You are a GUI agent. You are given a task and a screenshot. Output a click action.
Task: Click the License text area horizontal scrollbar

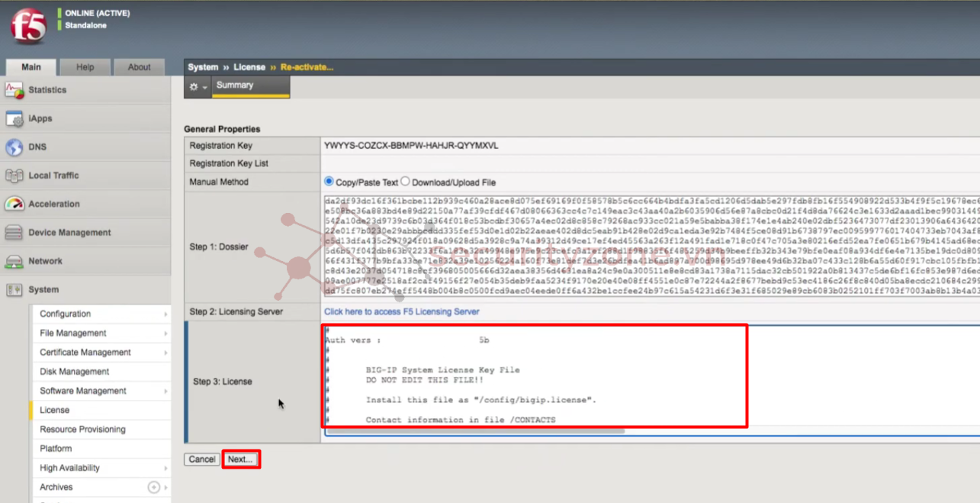coord(475,431)
